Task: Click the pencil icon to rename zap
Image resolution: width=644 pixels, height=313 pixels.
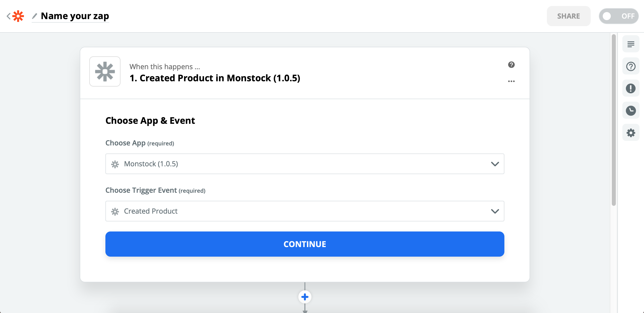Action: click(x=35, y=16)
